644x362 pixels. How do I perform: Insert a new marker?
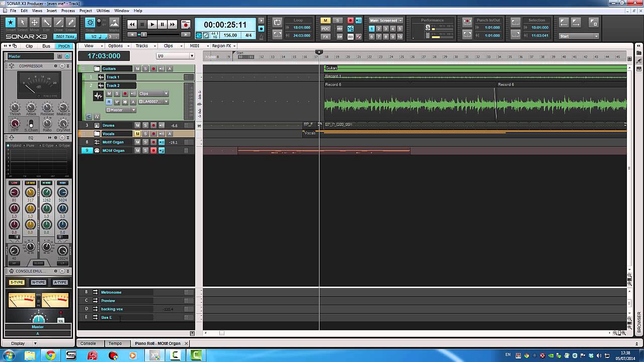(x=594, y=23)
